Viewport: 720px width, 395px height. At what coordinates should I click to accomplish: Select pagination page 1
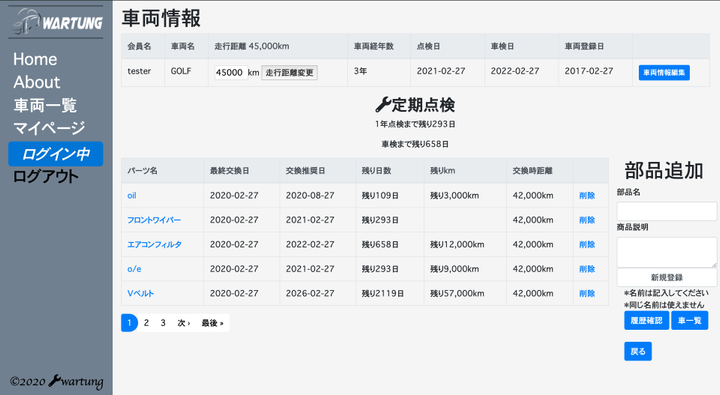129,323
